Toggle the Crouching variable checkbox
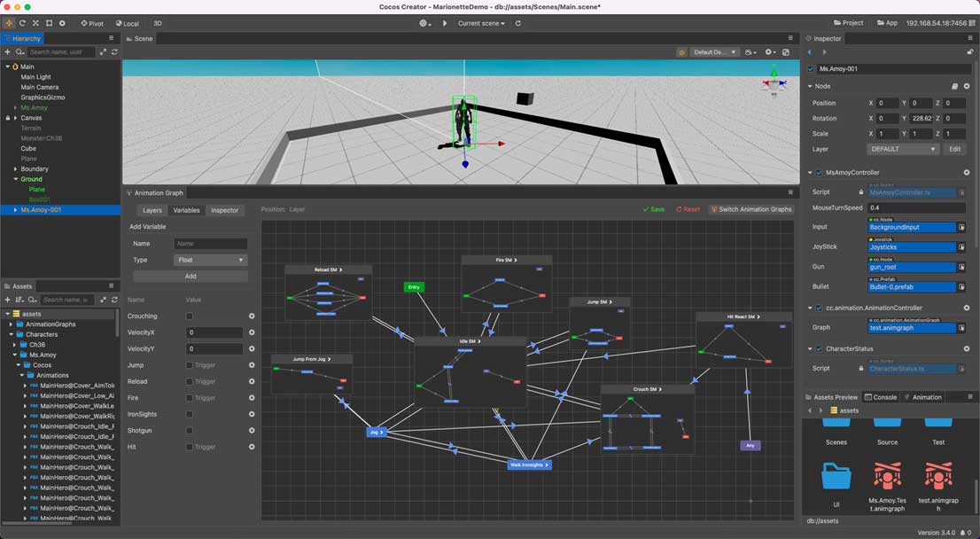This screenshot has width=980, height=539. click(x=190, y=316)
